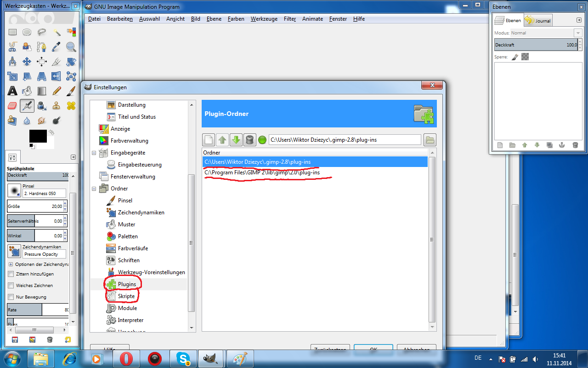Adjust the Deckkraft slider in Ebenen
This screenshot has height=368, width=588.
tap(536, 45)
